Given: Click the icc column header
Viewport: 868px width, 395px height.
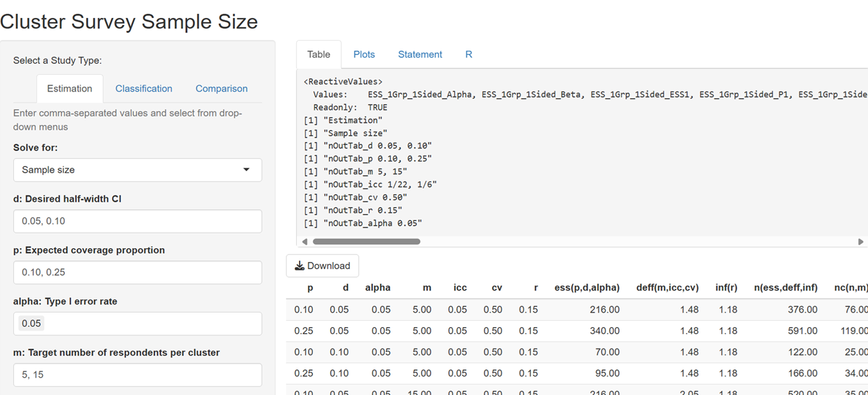Looking at the screenshot, I should 460,288.
